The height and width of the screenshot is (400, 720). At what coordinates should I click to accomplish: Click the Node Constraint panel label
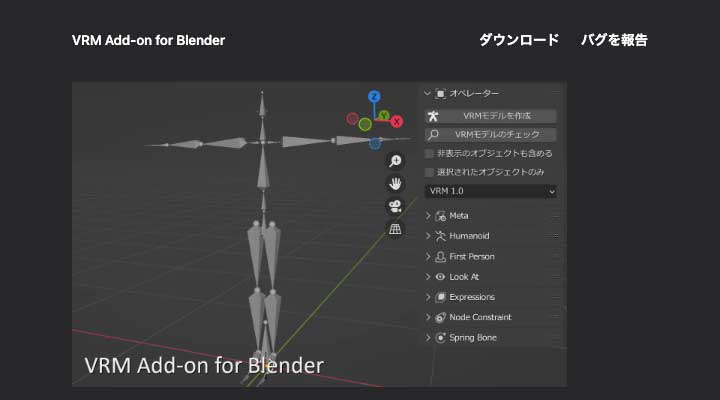click(x=480, y=317)
